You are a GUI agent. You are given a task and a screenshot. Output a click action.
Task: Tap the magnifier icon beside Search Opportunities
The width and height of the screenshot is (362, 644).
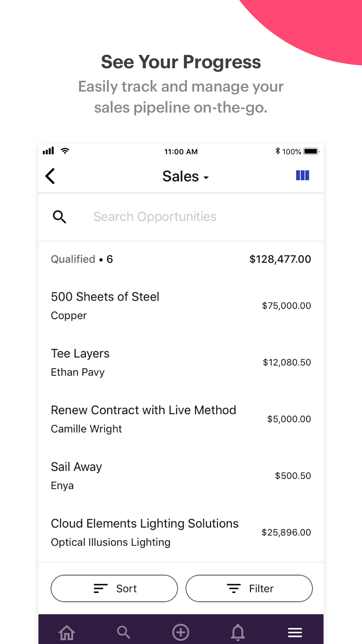pos(59,217)
